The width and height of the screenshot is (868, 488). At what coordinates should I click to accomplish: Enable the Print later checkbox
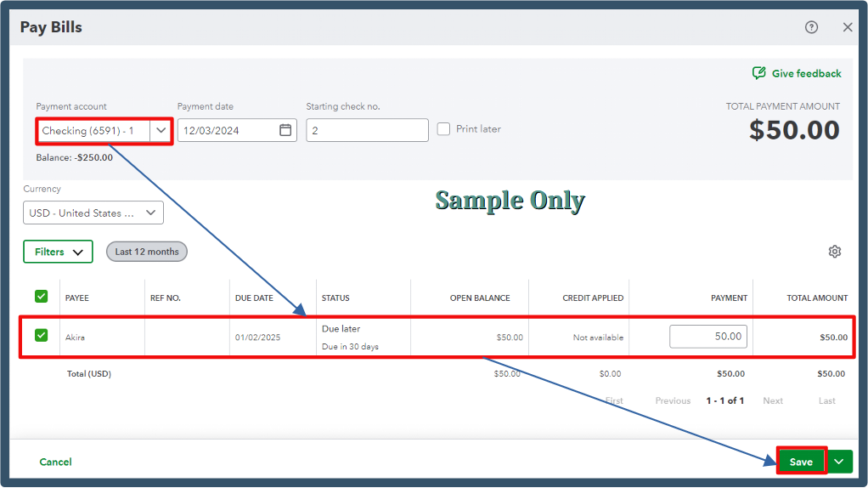click(x=443, y=129)
